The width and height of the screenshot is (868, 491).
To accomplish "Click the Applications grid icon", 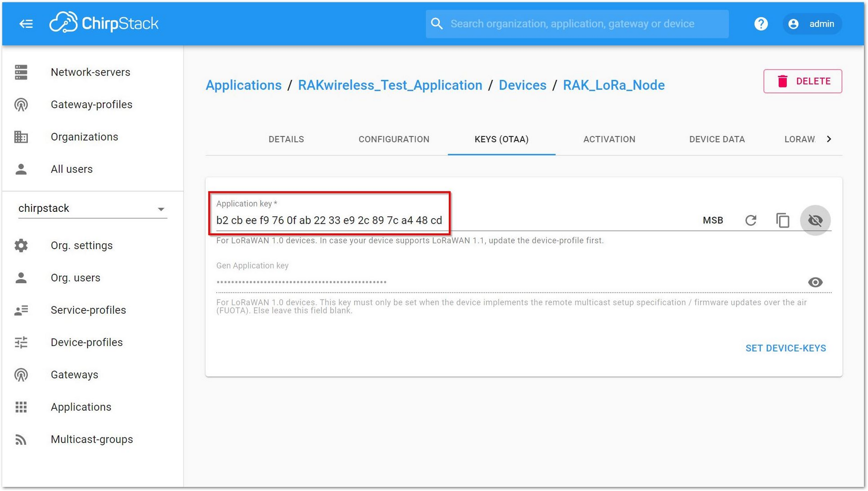I will click(21, 407).
